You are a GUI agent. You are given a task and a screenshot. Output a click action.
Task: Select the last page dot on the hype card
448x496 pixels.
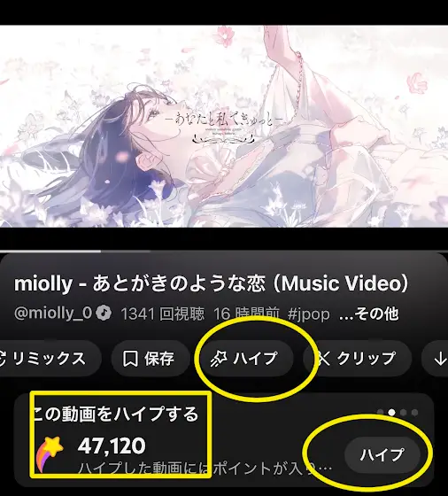[x=414, y=412]
